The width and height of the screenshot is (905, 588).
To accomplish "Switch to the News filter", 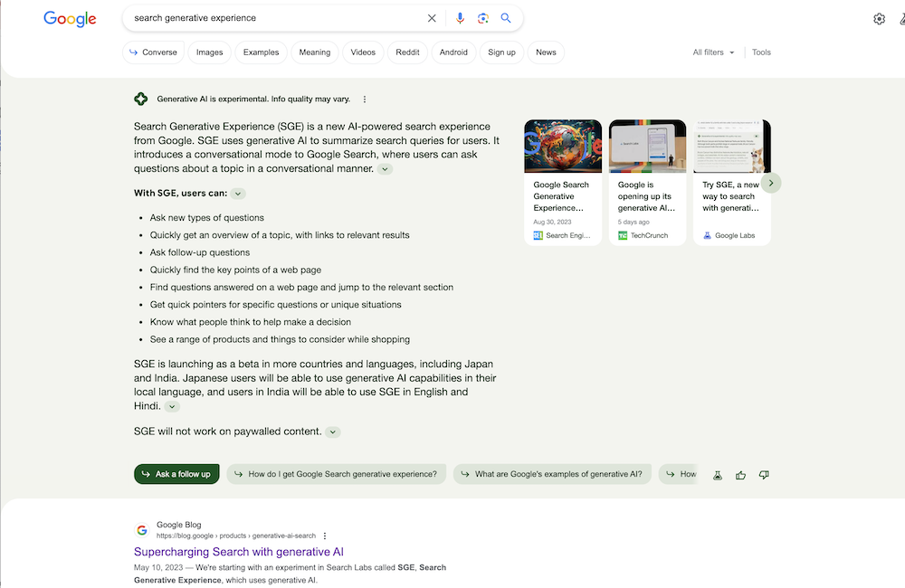I will [546, 52].
